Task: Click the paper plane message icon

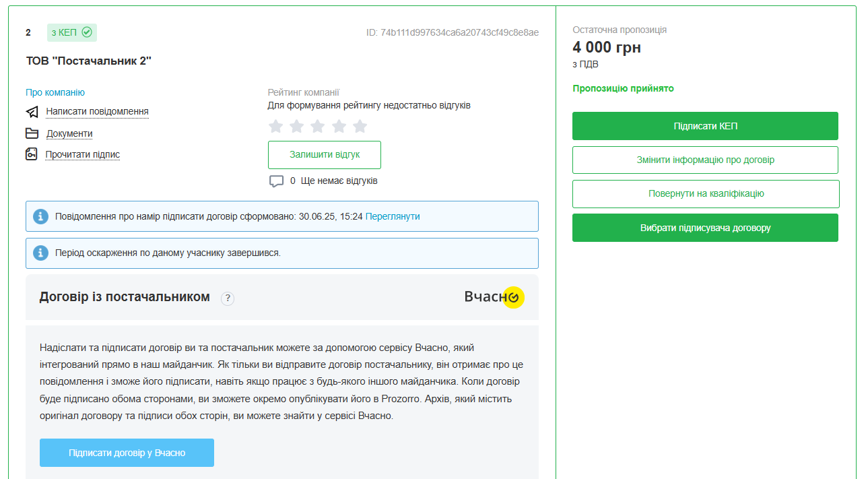Action: click(x=32, y=112)
